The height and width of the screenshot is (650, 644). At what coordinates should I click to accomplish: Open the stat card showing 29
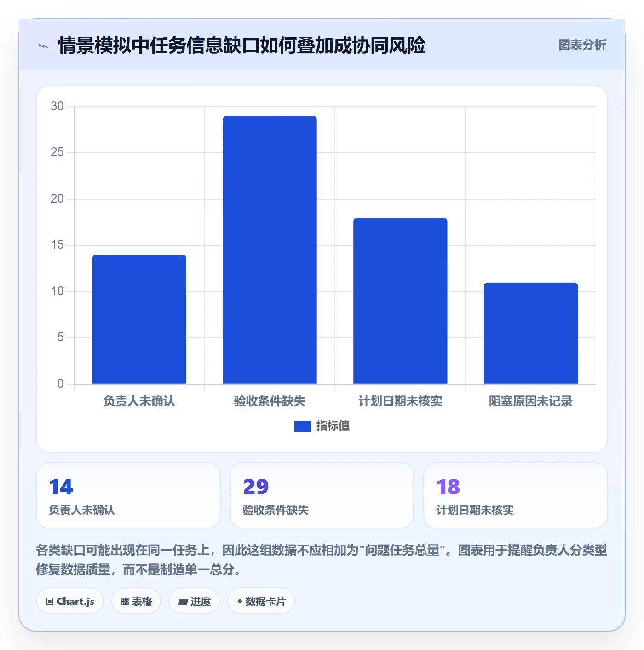tap(322, 495)
